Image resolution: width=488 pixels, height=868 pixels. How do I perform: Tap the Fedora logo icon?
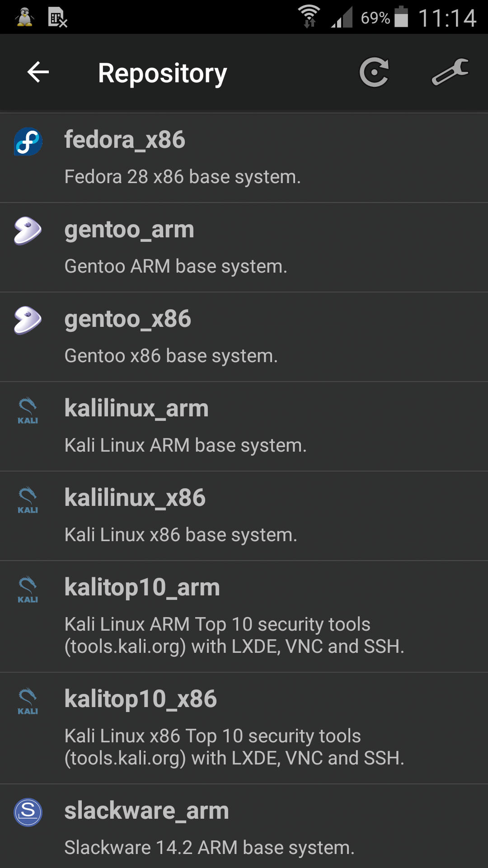pos(28,142)
